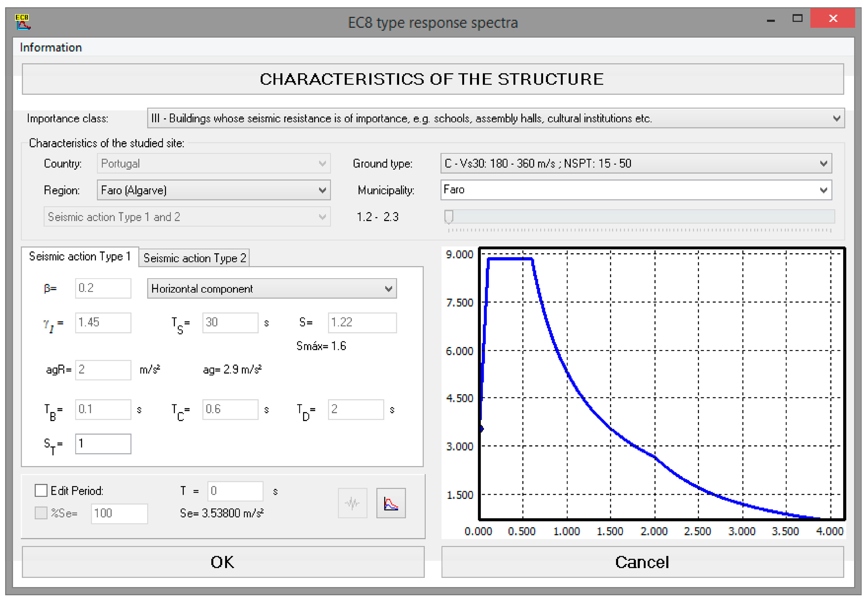This screenshot has height=602, width=868.
Task: Open the Horizontal component dropdown
Action: (x=388, y=289)
